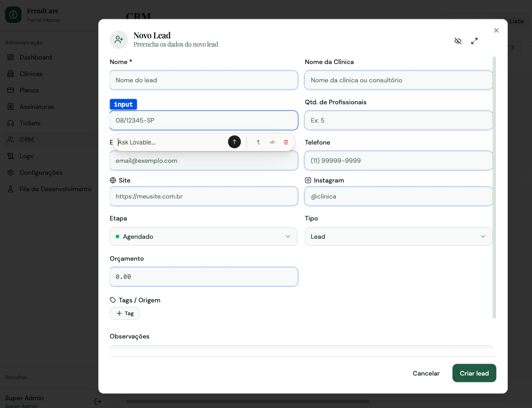Toggle the crossed-eye visibility icon
532x408 pixels.
[458, 41]
